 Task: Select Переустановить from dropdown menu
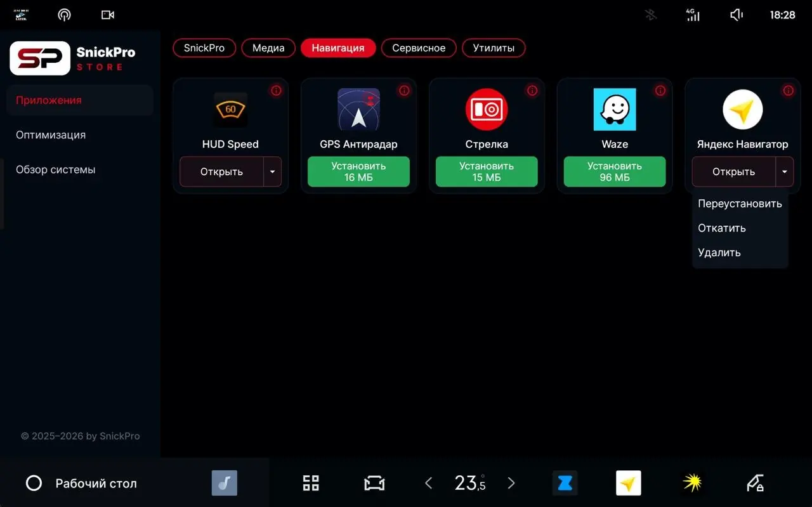740,204
